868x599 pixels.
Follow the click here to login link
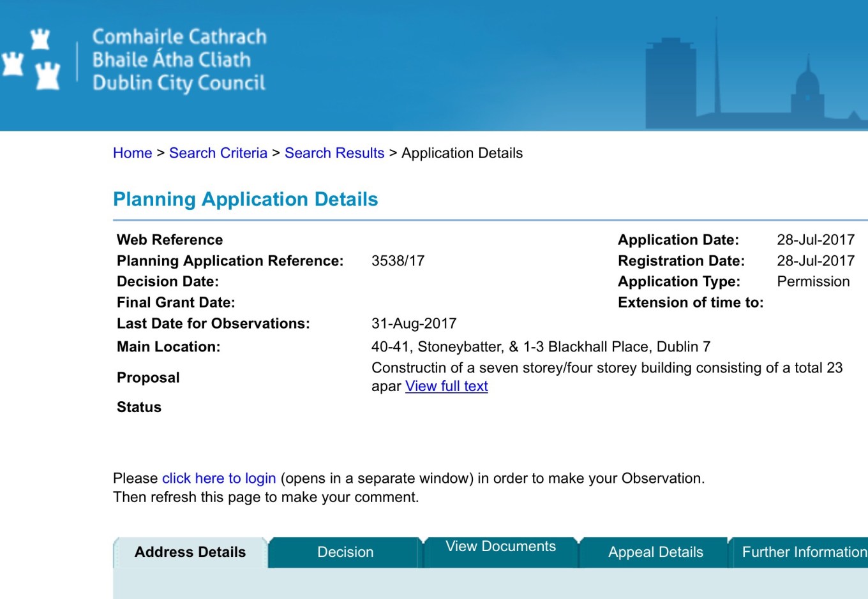point(218,478)
